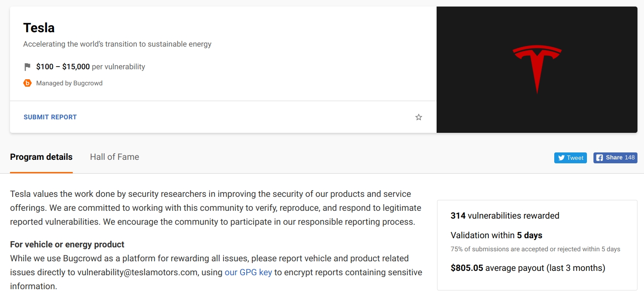The height and width of the screenshot is (297, 644).
Task: Click the 'For vehicle or energy product' heading
Action: click(x=67, y=244)
